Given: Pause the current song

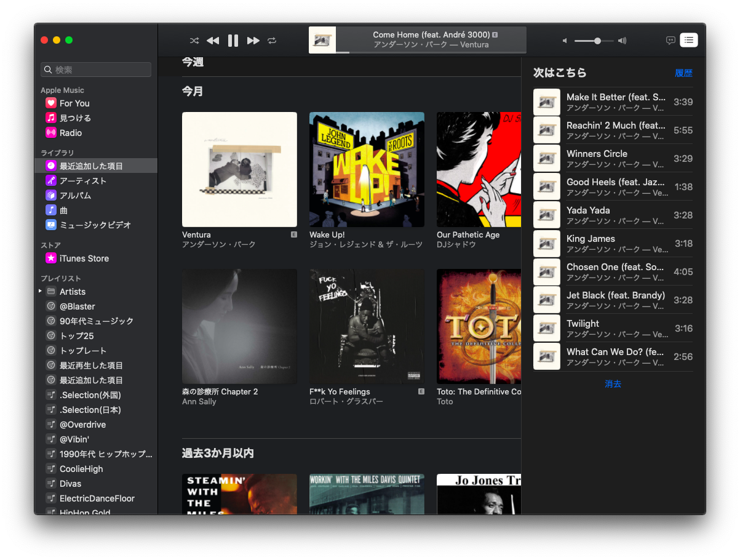Looking at the screenshot, I should point(233,41).
